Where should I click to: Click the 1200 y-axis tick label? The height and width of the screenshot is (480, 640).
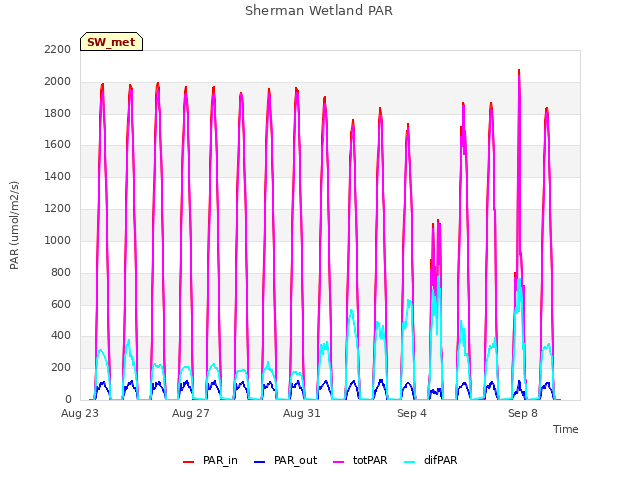pos(58,208)
